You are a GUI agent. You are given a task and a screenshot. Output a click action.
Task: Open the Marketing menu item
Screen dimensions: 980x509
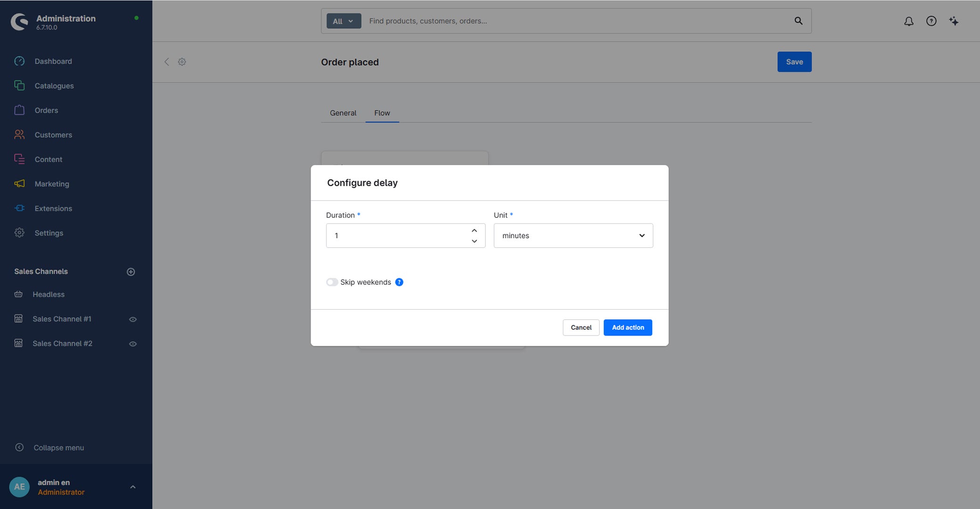click(52, 184)
